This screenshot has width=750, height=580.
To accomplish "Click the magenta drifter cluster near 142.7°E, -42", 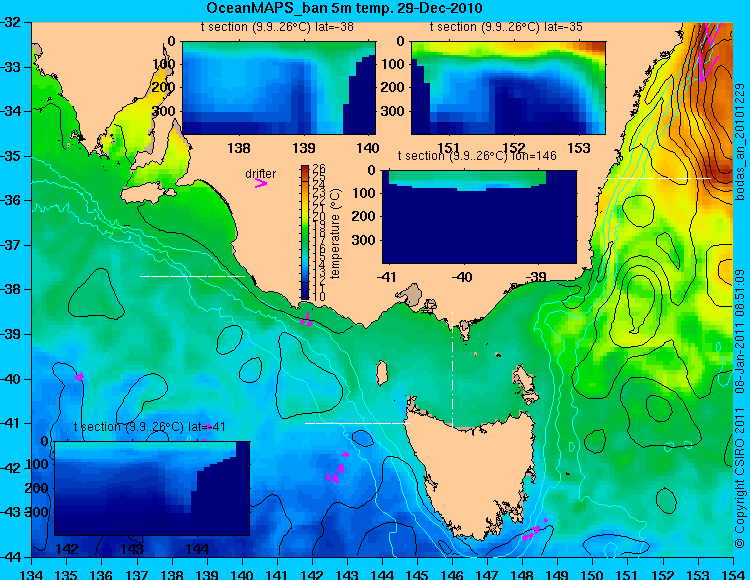I will tap(337, 469).
